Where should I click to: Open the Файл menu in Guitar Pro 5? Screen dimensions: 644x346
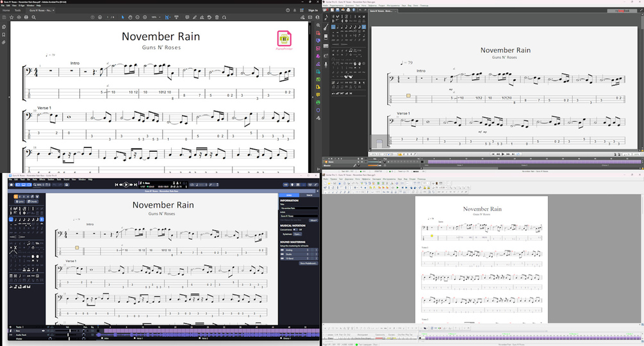point(326,179)
